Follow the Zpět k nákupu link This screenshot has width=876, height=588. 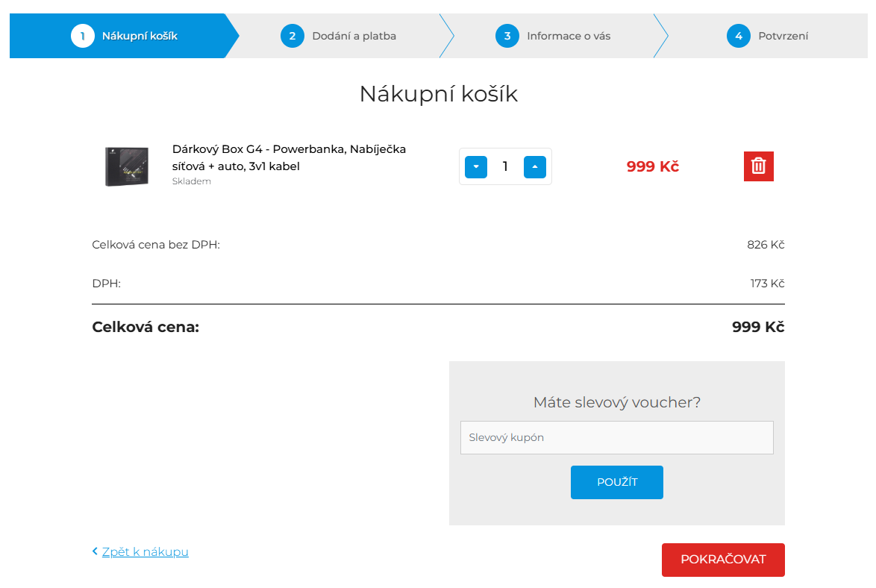pyautogui.click(x=145, y=551)
